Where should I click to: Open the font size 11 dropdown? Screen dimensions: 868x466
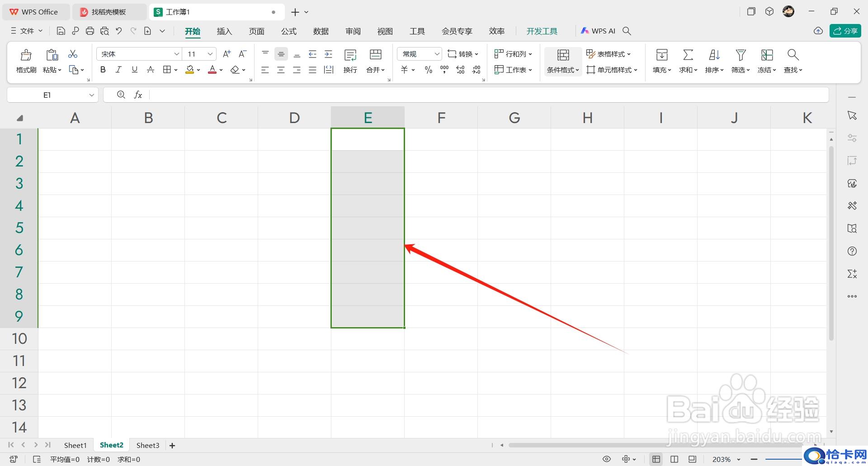point(210,54)
